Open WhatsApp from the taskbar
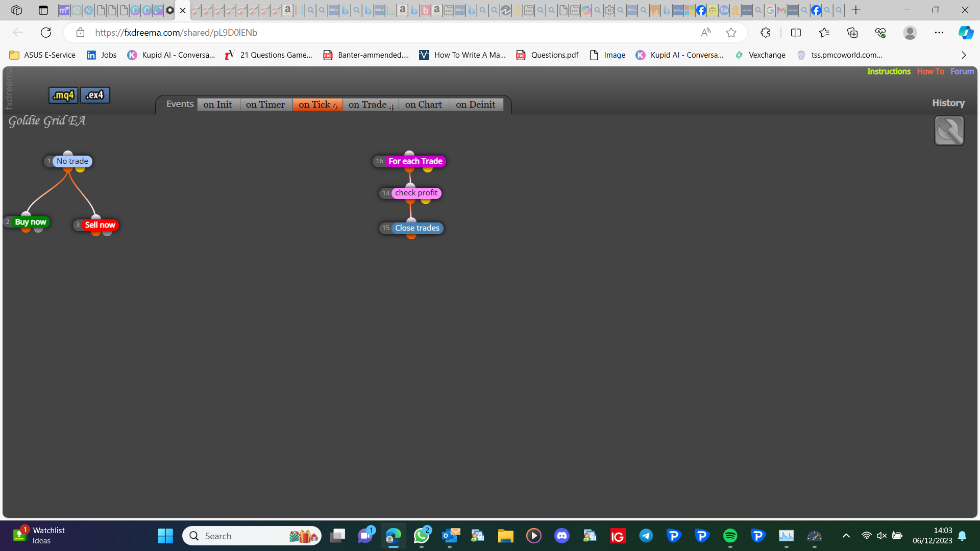This screenshot has width=980, height=551. tap(422, 536)
